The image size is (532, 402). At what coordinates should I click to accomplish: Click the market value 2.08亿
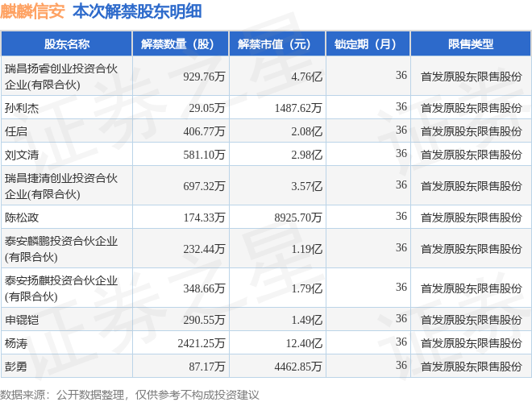[x=306, y=131]
